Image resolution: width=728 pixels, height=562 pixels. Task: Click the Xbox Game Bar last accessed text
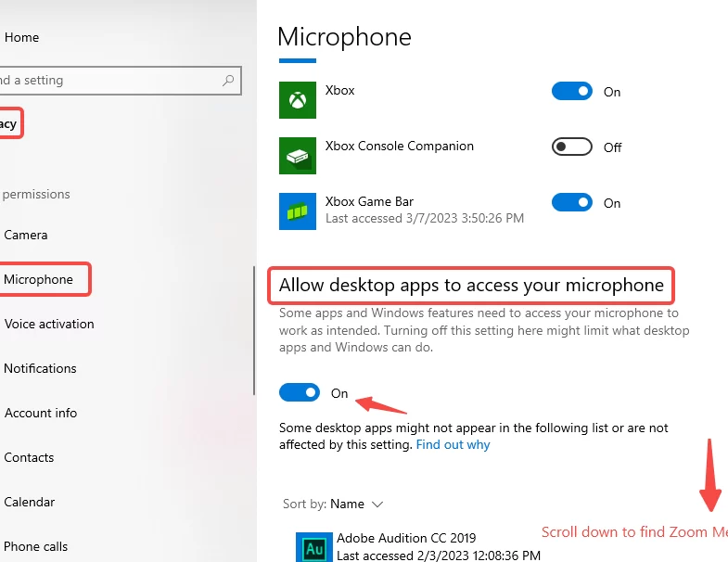coord(425,218)
